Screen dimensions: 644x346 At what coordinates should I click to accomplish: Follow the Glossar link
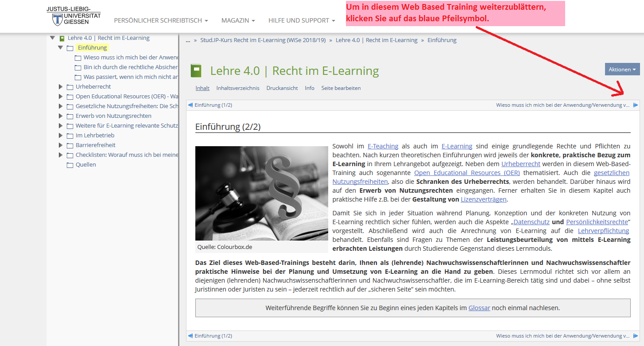(479, 307)
